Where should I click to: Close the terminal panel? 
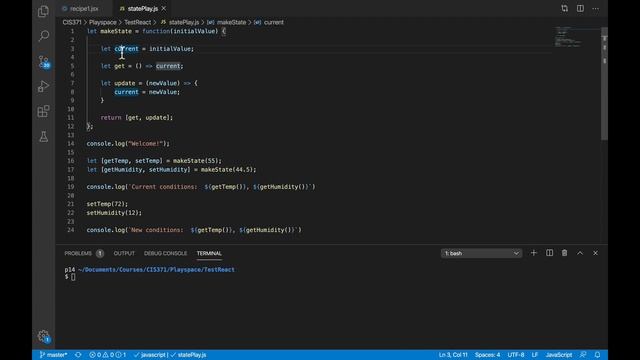pos(596,253)
